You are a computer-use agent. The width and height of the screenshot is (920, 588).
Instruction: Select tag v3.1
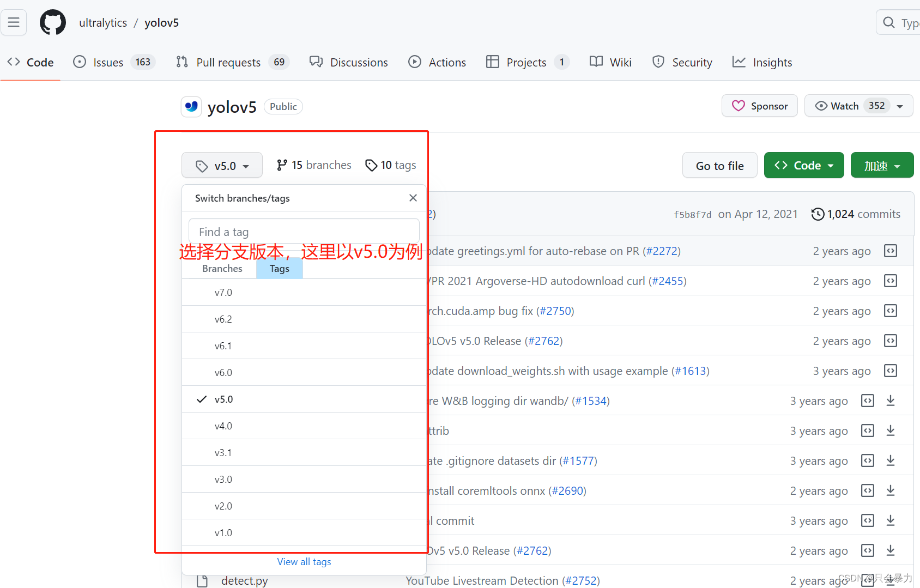coord(304,453)
